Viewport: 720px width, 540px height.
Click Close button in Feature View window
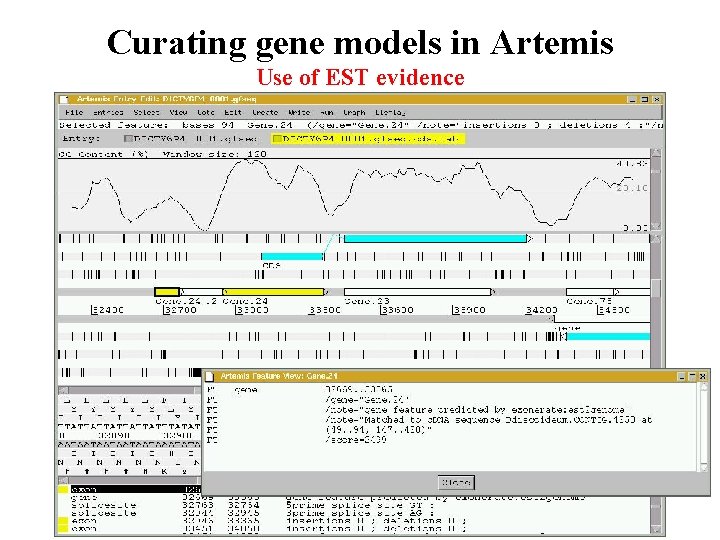click(456, 483)
